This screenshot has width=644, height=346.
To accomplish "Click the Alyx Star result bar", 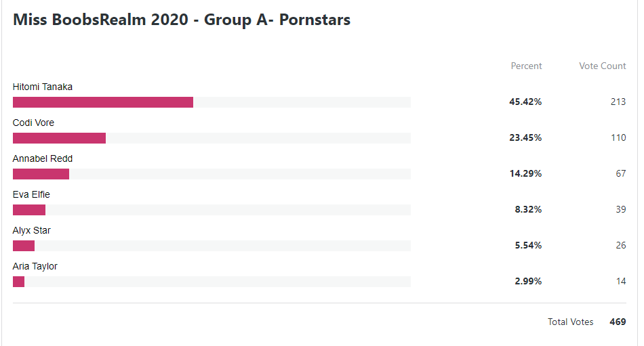I will coord(212,245).
